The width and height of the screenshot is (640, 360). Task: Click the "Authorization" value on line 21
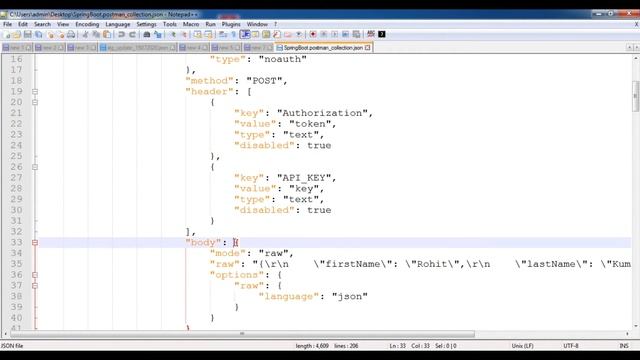pos(322,113)
